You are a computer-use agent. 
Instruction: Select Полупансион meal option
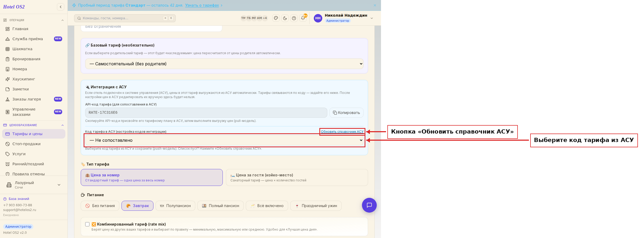[x=175, y=206]
